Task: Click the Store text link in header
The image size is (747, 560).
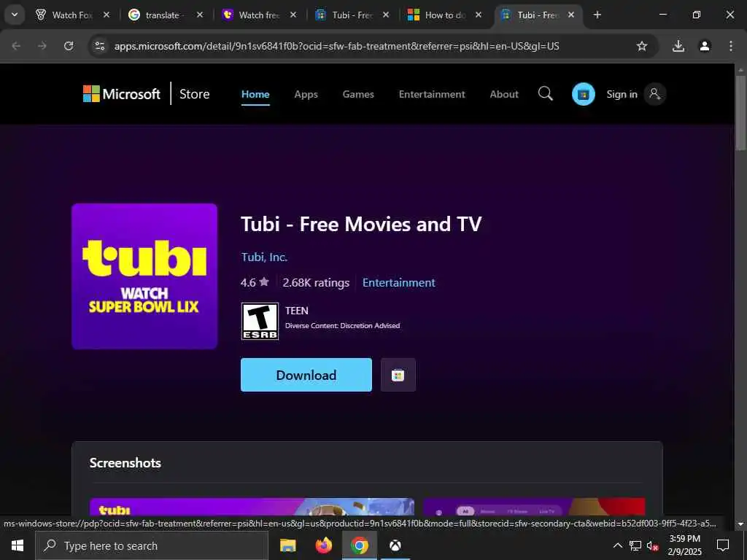Action: [194, 94]
